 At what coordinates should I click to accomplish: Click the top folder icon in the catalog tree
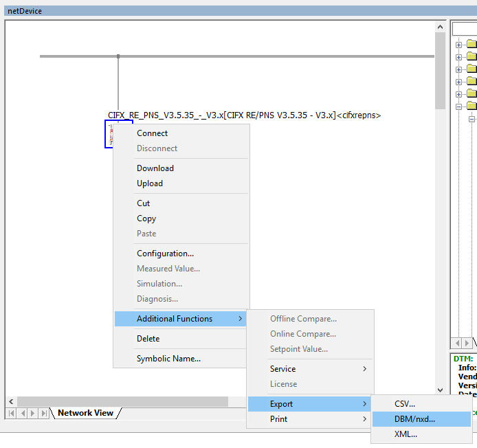tap(472, 44)
